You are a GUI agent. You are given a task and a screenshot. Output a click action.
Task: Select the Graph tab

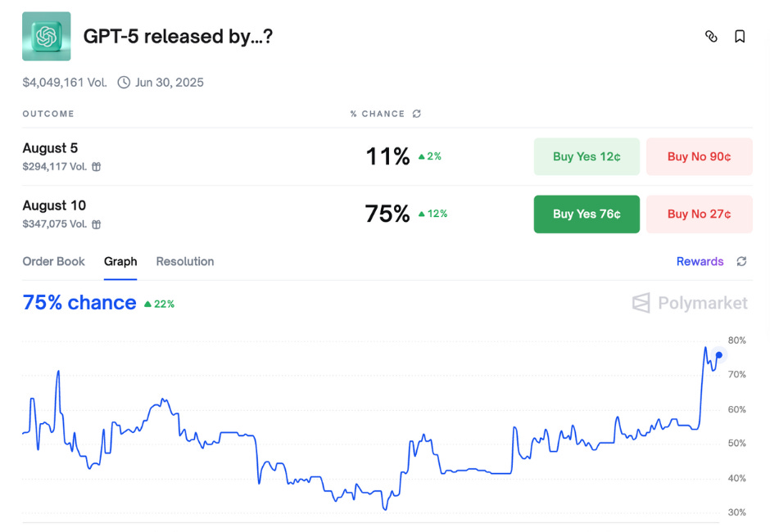[120, 262]
